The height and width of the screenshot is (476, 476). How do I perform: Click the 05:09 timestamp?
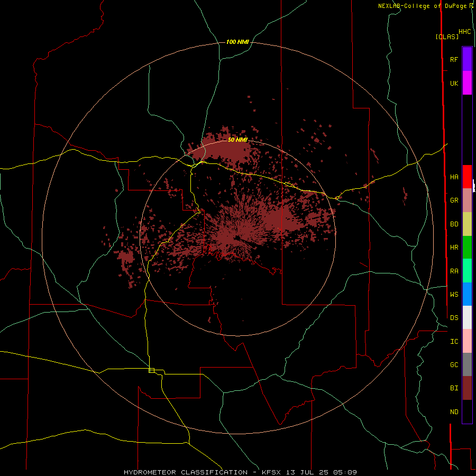(344, 472)
